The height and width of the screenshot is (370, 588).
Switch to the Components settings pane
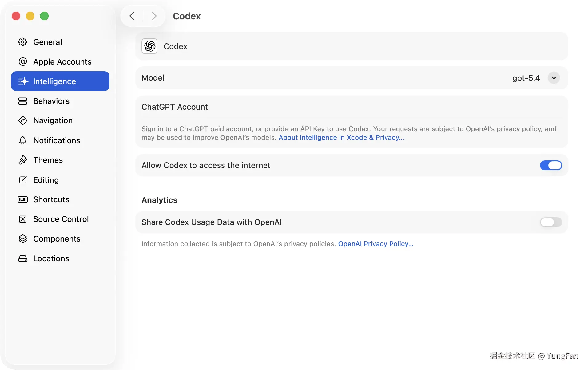click(57, 239)
